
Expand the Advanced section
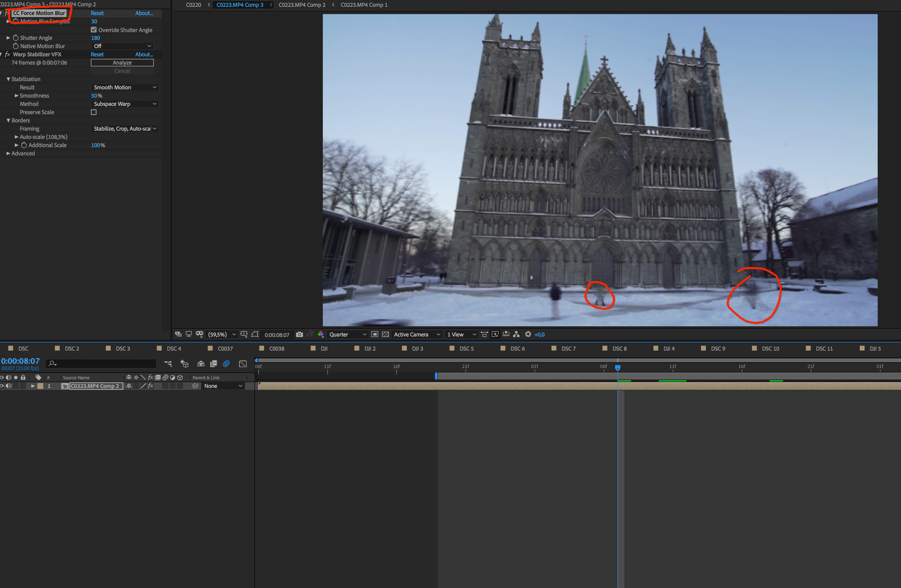[x=8, y=153]
